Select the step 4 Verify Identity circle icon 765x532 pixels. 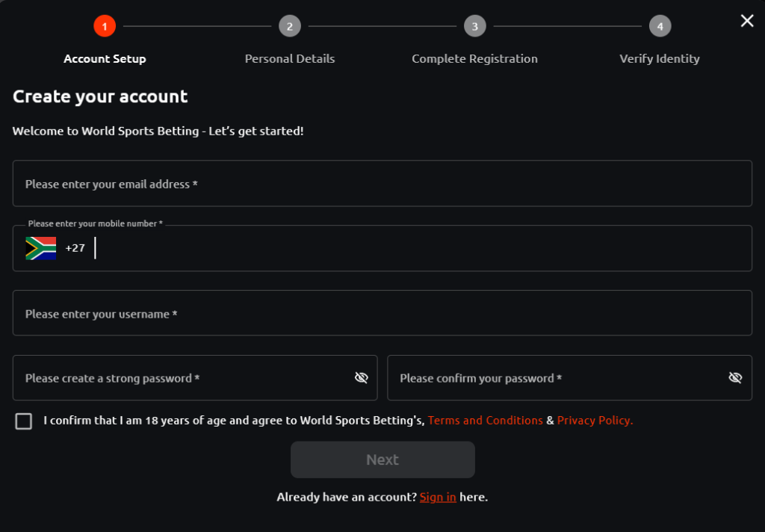click(x=660, y=25)
